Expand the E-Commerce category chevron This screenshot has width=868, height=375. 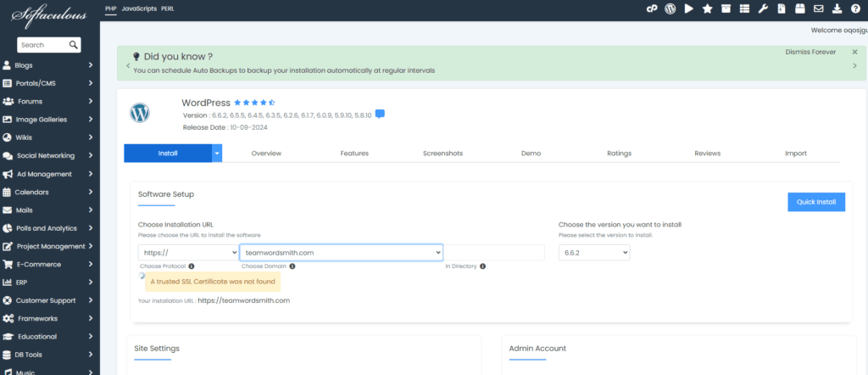pyautogui.click(x=90, y=264)
